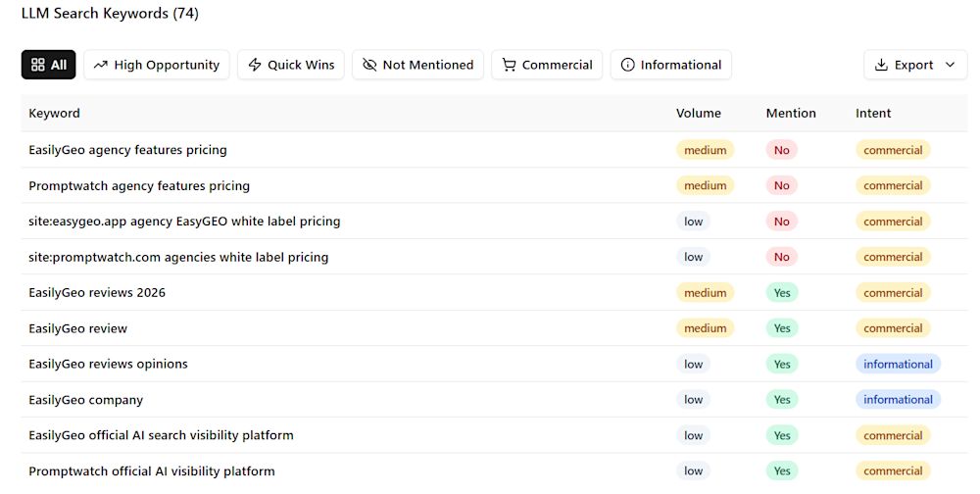Click commercial intent badge for site:easygeo.app row
The height and width of the screenshot is (494, 980).
893,222
